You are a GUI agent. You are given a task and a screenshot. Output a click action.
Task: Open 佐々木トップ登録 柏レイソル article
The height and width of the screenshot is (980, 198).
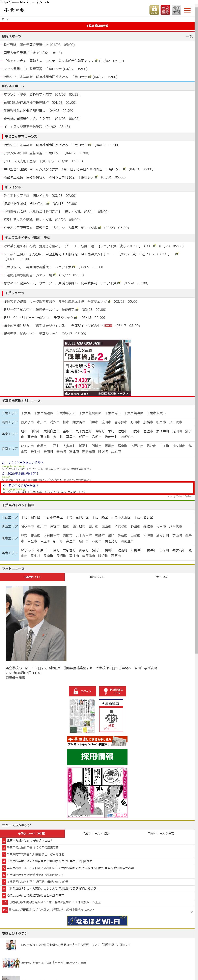pyautogui.click(x=26, y=196)
